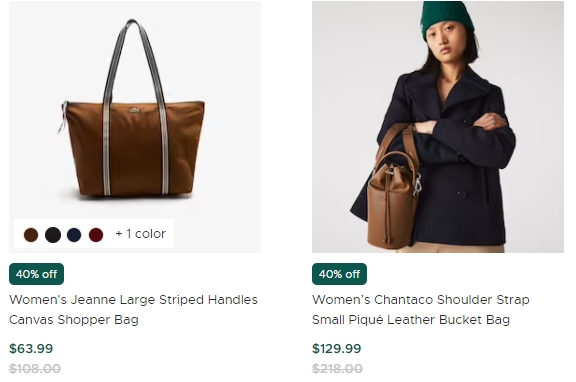Click the $129.99 sale price
The width and height of the screenshot is (576, 382).
(x=336, y=349)
